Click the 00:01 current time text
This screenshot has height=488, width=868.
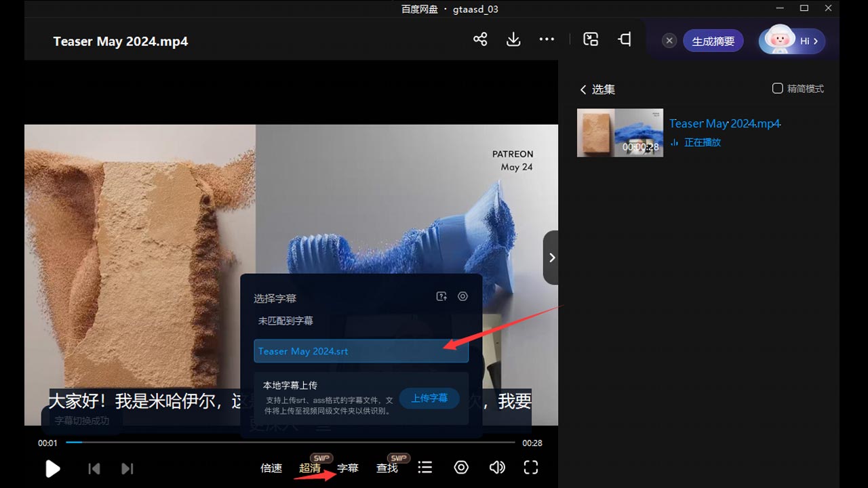point(47,443)
